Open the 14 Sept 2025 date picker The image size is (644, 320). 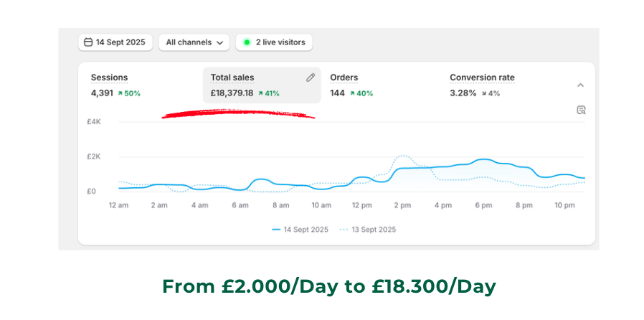[115, 42]
